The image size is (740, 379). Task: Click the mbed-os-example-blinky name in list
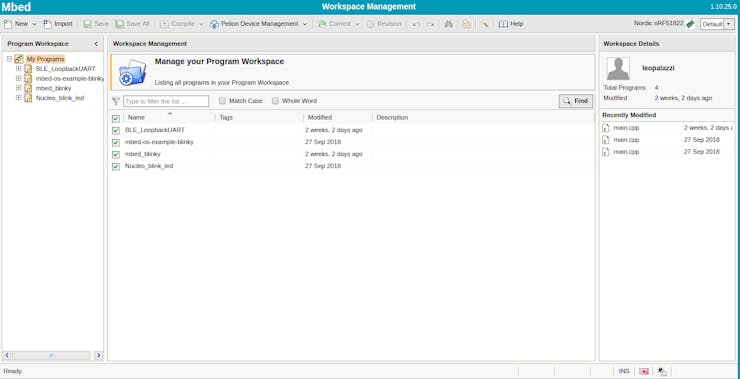point(160,142)
